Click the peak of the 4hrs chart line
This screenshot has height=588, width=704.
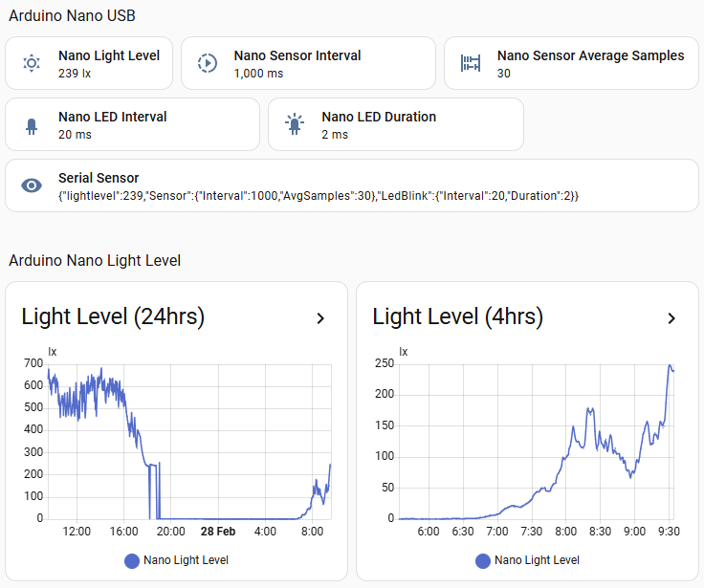pyautogui.click(x=670, y=365)
